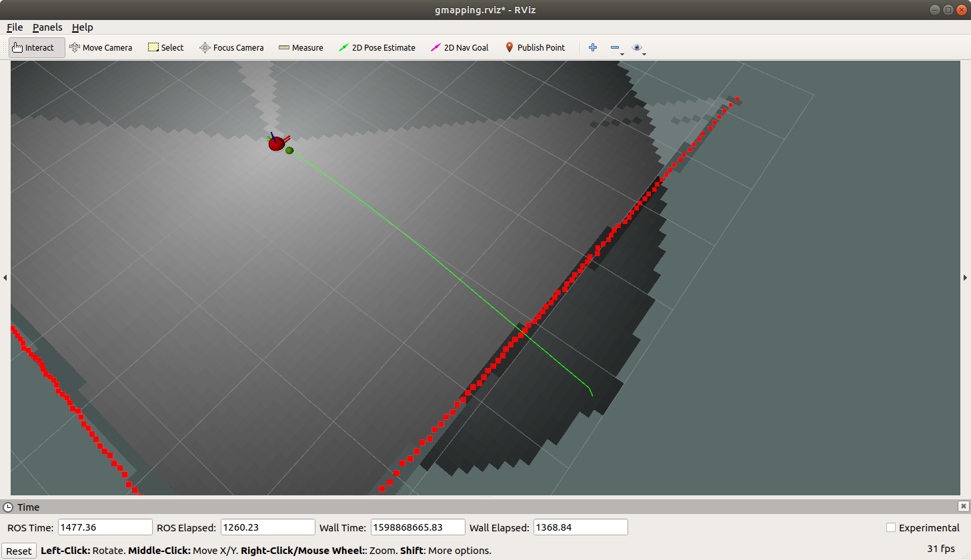The height and width of the screenshot is (560, 971).
Task: Open the Panels menu
Action: click(47, 27)
